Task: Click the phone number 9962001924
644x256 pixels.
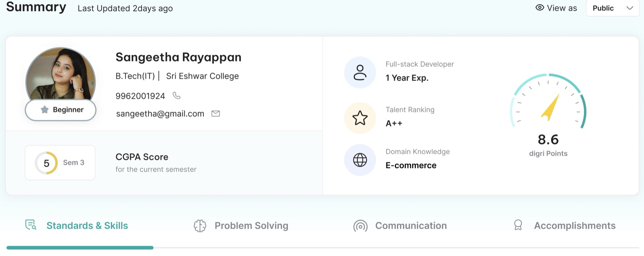Action: click(x=140, y=96)
